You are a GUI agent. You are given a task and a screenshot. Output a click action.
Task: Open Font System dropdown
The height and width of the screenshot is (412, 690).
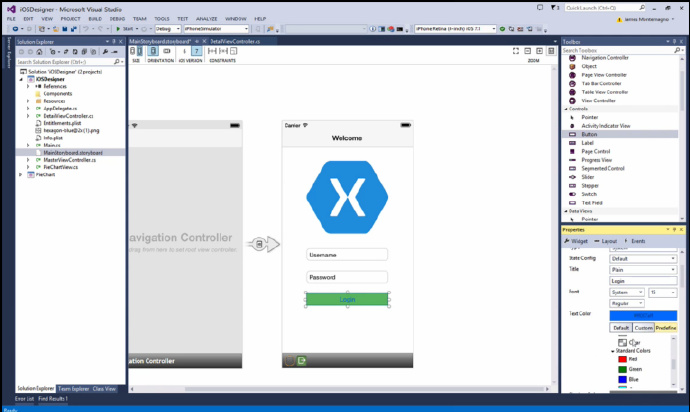click(x=627, y=292)
